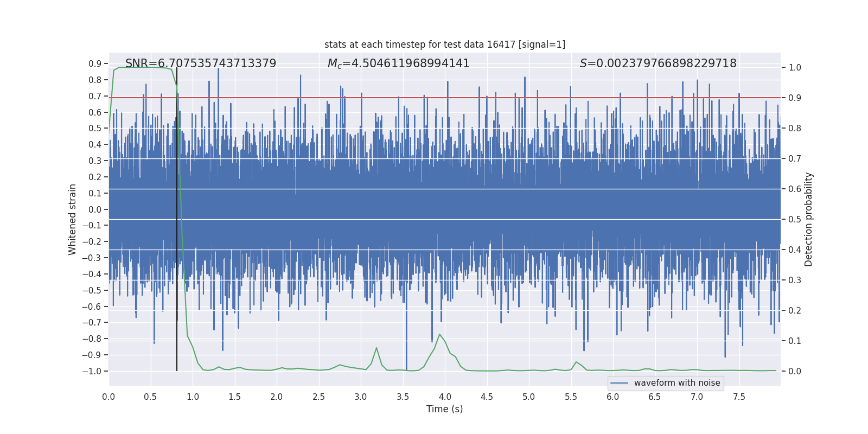Screen dimensions: 868x434
Task: Click the blue line sample in the legend
Action: pyautogui.click(x=619, y=383)
